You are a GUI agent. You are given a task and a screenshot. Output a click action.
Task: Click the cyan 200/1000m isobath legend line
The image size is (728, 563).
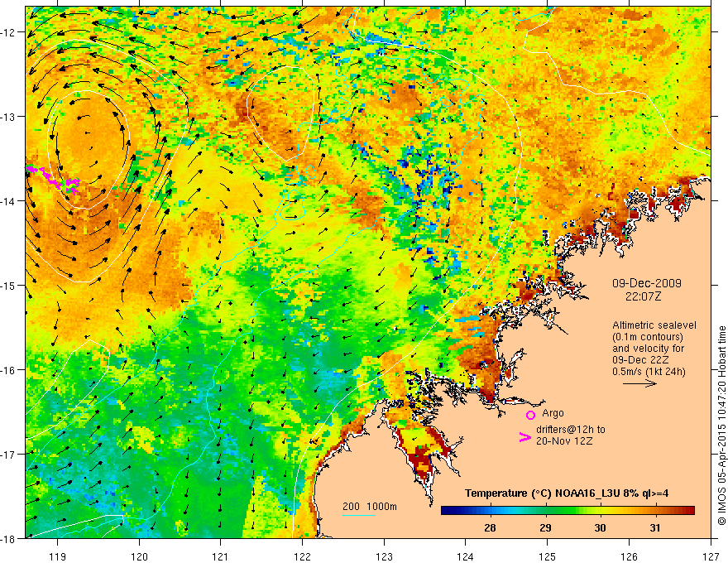tap(358, 515)
